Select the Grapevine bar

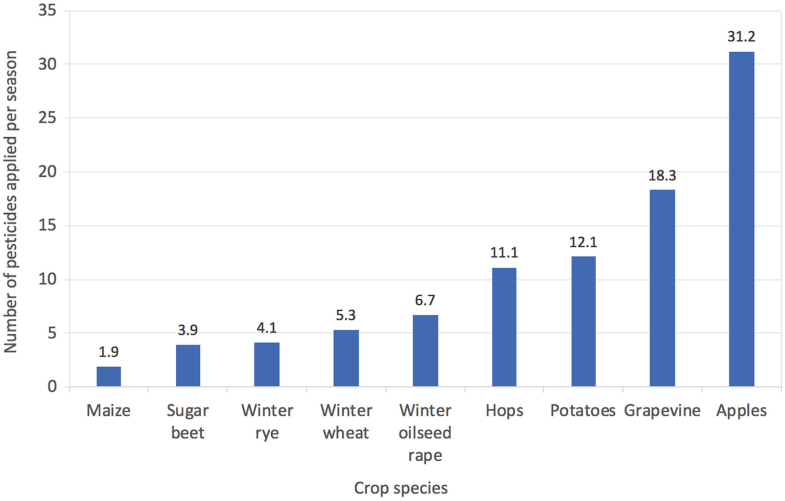pyautogui.click(x=662, y=288)
